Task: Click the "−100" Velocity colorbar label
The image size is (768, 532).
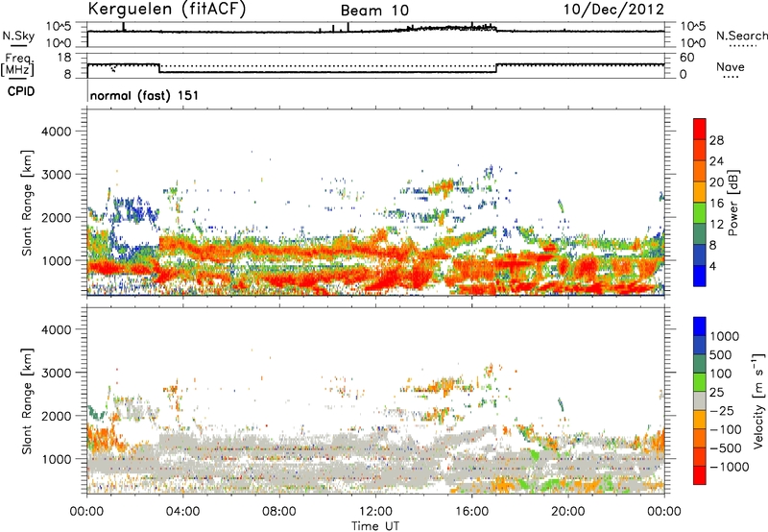Action: pyautogui.click(x=726, y=429)
